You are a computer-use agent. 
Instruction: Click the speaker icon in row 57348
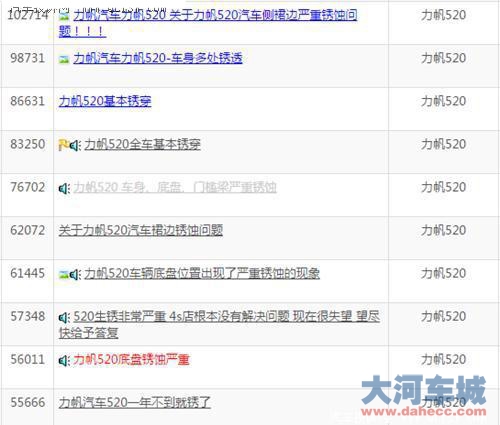[64, 317]
